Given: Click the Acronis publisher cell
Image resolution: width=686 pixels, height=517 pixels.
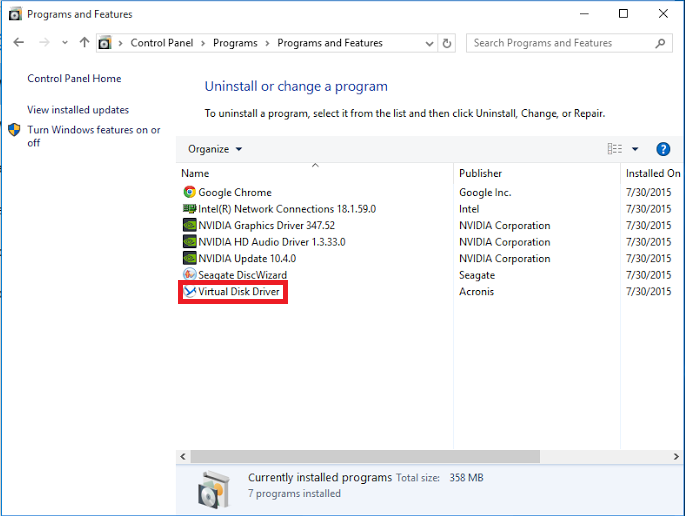Looking at the screenshot, I should 476,292.
